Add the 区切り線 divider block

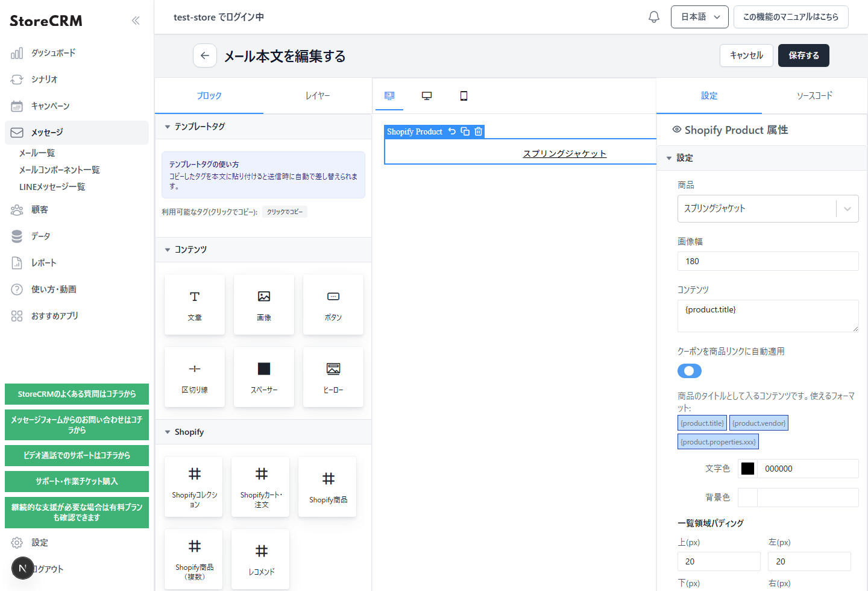tap(195, 377)
